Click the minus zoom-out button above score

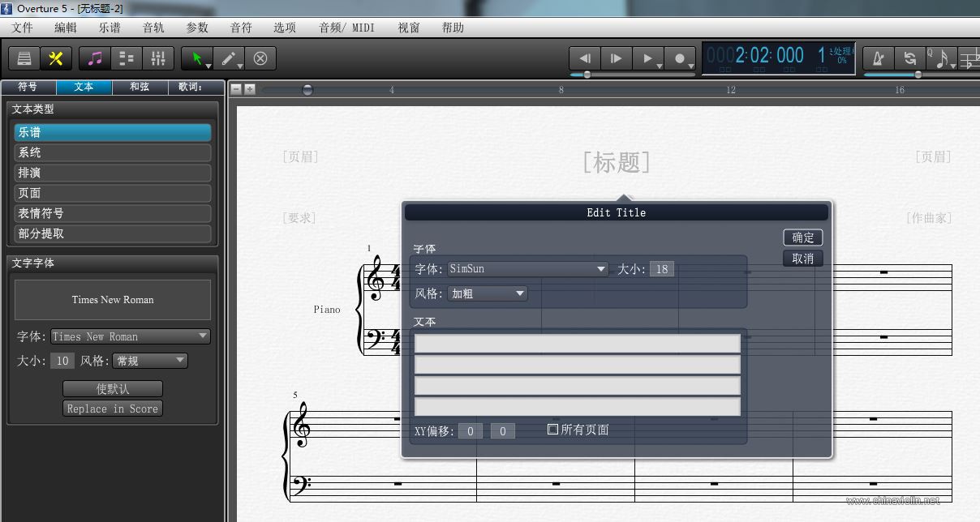click(x=236, y=89)
